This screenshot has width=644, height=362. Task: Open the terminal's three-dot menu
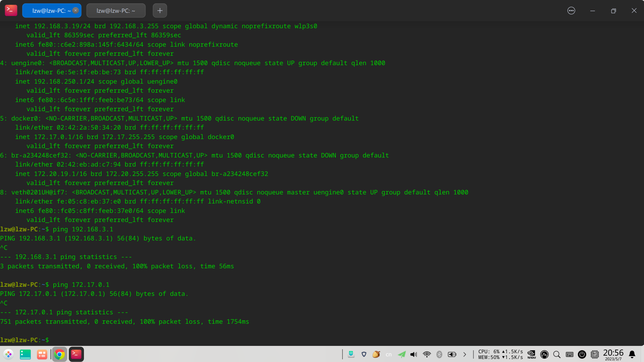(x=571, y=11)
